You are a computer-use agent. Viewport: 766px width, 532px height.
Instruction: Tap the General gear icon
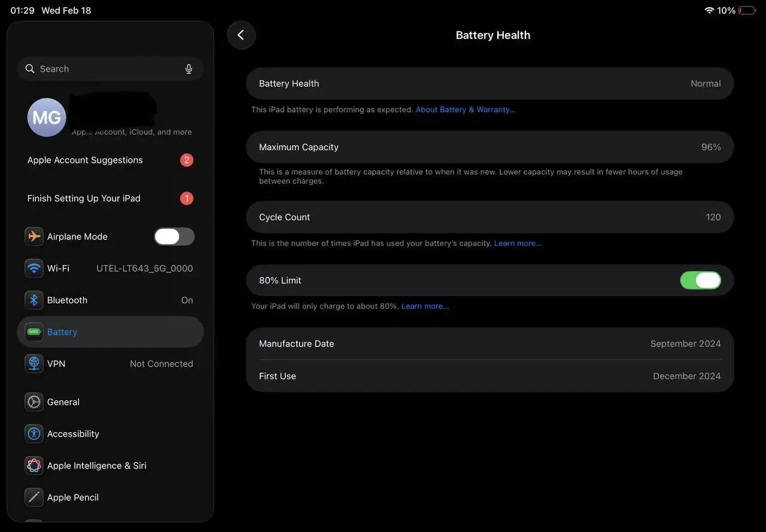[x=34, y=402]
